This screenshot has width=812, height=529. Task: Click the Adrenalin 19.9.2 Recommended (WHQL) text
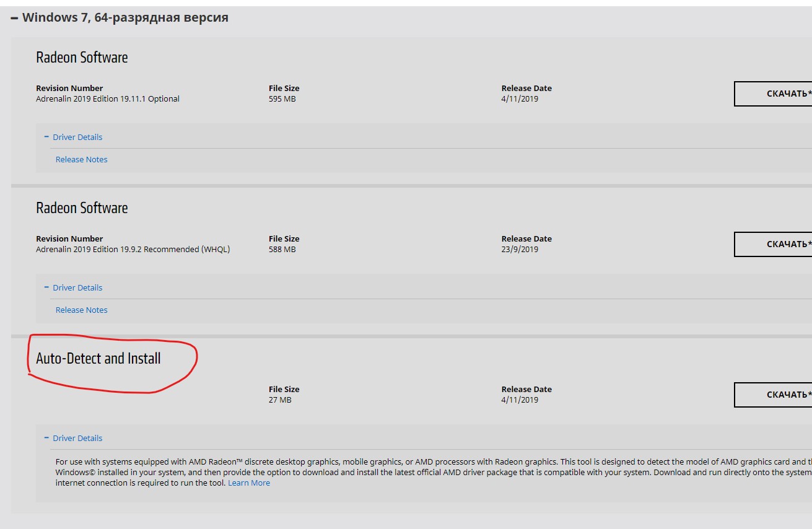coord(133,250)
